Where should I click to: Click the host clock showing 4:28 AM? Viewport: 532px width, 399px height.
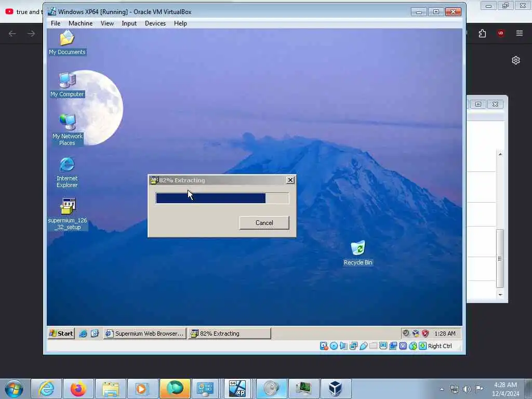(x=505, y=389)
